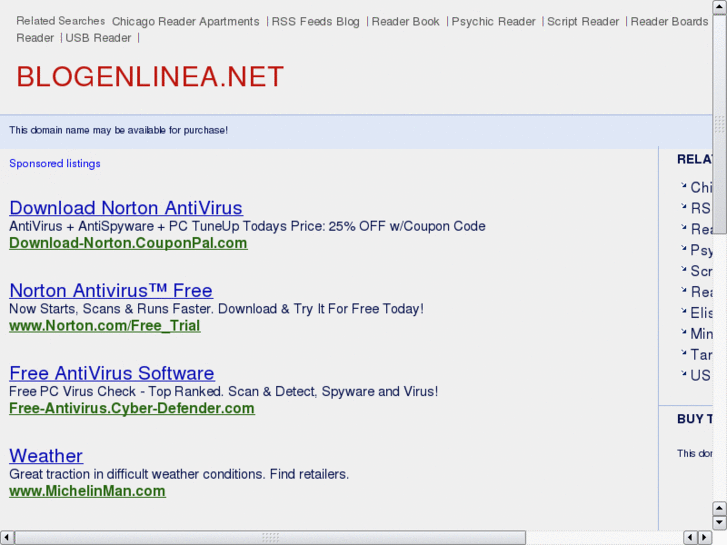The image size is (727, 545).
Task: Select the Script Reader related search
Action: tap(583, 22)
